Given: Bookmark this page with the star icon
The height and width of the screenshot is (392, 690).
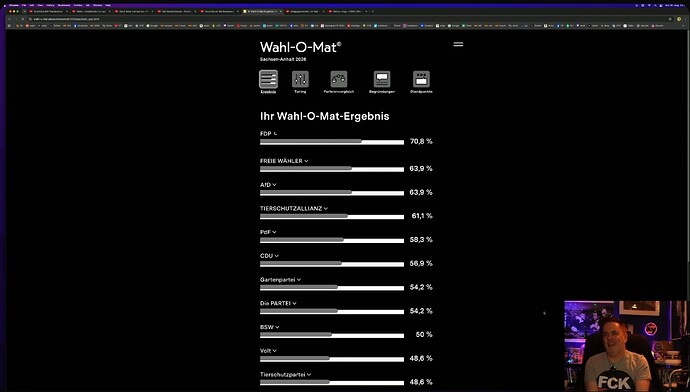Looking at the screenshot, I should tap(670, 19).
